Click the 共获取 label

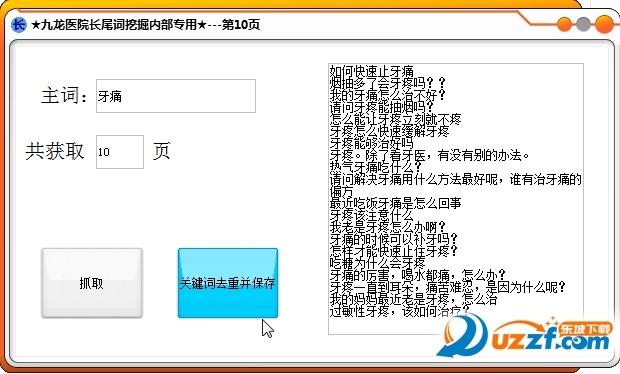pyautogui.click(x=55, y=151)
